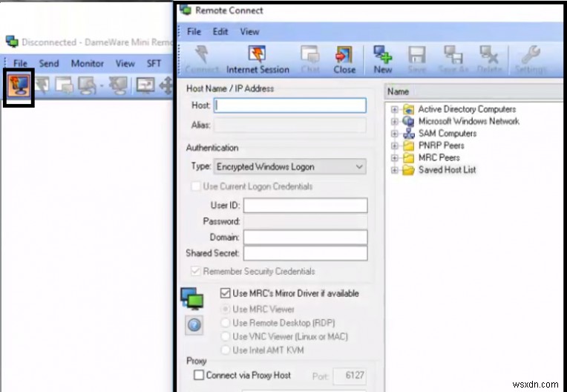This screenshot has width=567, height=392.
Task: Uncheck Use MRC's Mirror Driver if available
Action: pos(225,293)
